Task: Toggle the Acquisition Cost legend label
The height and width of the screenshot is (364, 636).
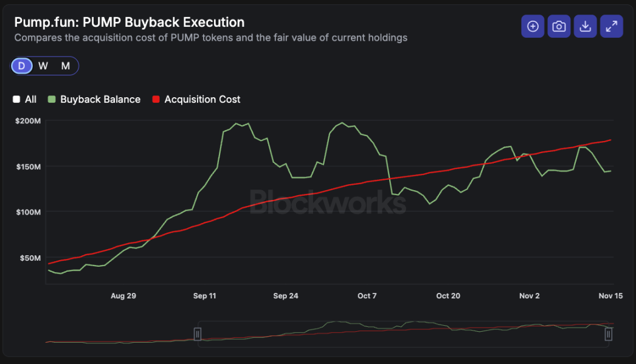Action: pos(202,99)
